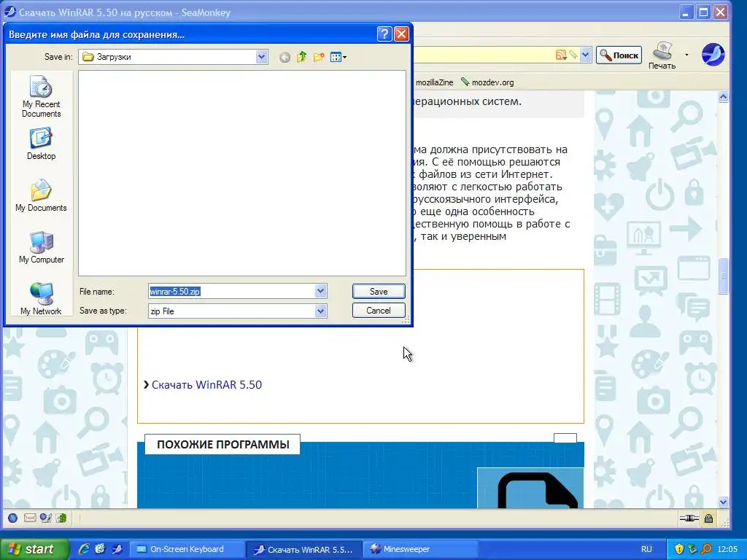
Task: Launch SeaMonkey from the quick launch bar
Action: (x=117, y=549)
